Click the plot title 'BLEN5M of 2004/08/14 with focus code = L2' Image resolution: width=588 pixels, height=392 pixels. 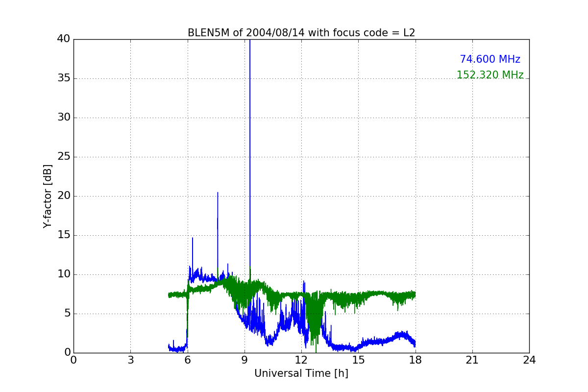tap(301, 33)
